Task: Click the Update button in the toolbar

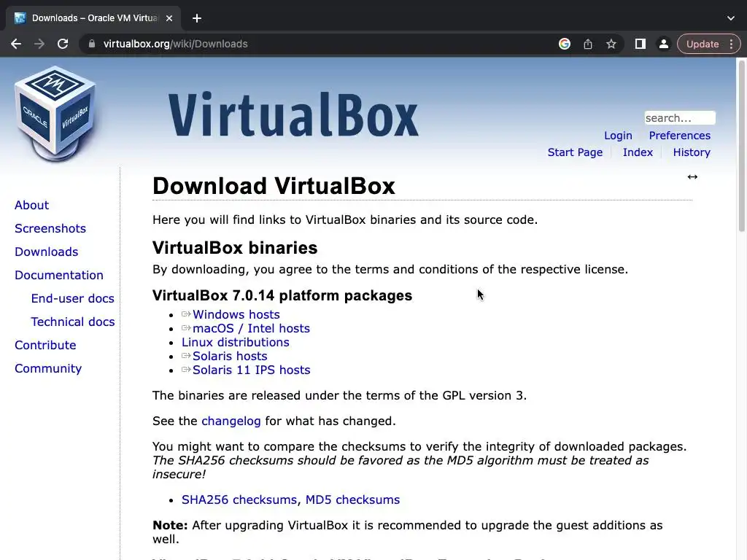Action: tap(703, 44)
